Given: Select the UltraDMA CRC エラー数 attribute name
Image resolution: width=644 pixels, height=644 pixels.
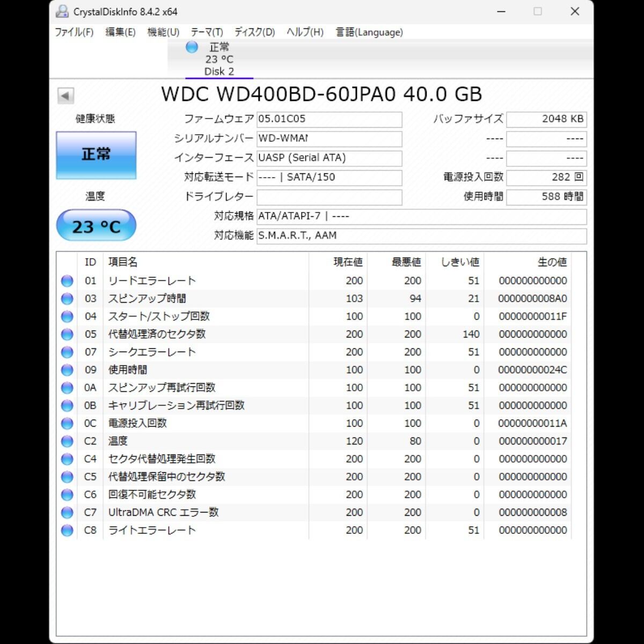Looking at the screenshot, I should pyautogui.click(x=163, y=513).
